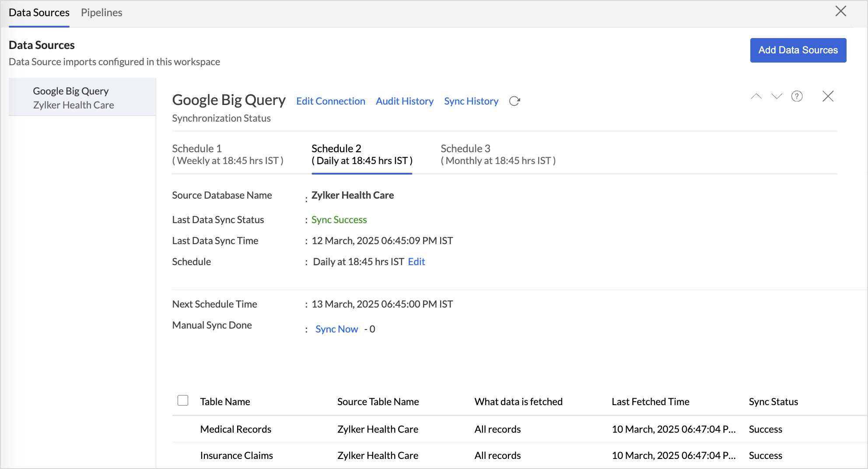Close the Data Sources dialog
The height and width of the screenshot is (469, 868).
(841, 11)
